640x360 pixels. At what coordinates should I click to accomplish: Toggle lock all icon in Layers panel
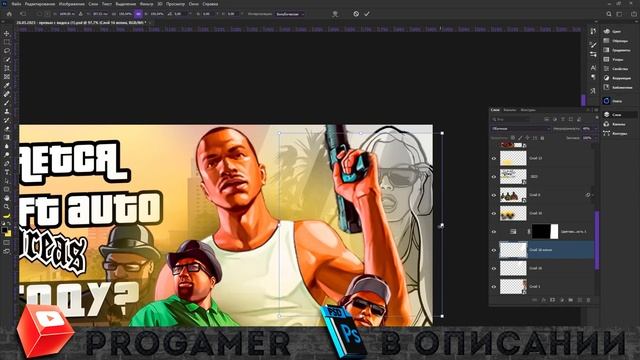click(542, 138)
